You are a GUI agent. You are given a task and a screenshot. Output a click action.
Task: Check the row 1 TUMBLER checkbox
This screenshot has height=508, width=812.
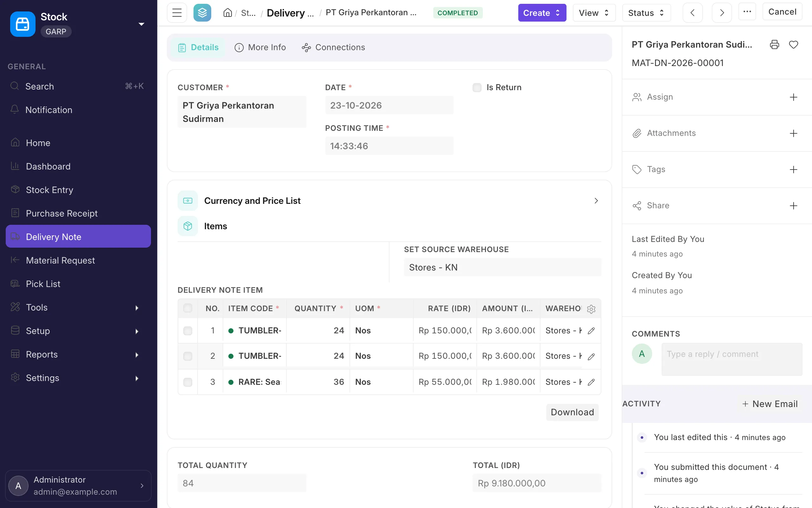[188, 331]
